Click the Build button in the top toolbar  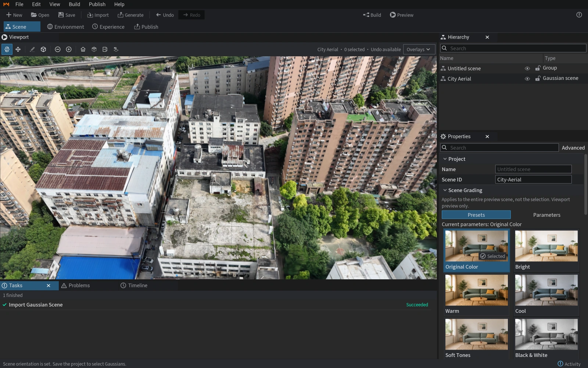[x=372, y=15]
